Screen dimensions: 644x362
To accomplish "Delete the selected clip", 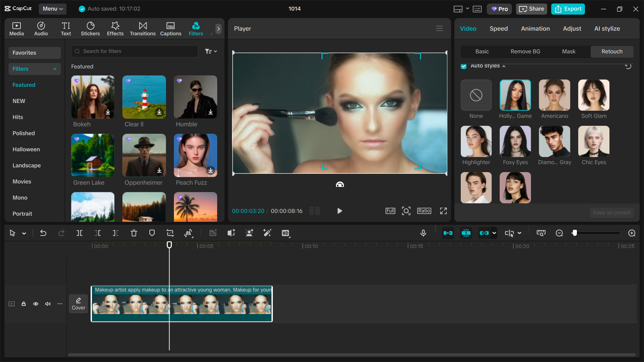I will click(134, 233).
